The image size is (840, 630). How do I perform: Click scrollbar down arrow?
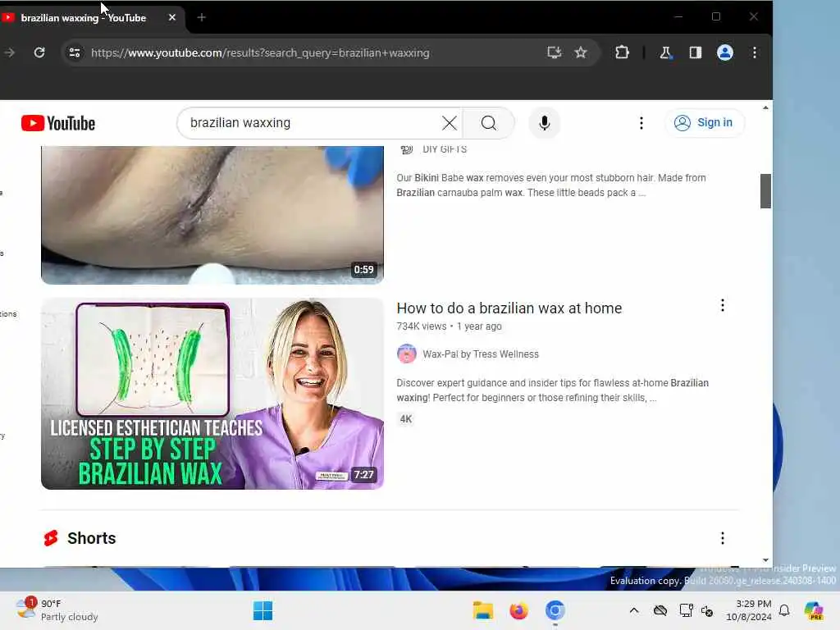coord(765,560)
